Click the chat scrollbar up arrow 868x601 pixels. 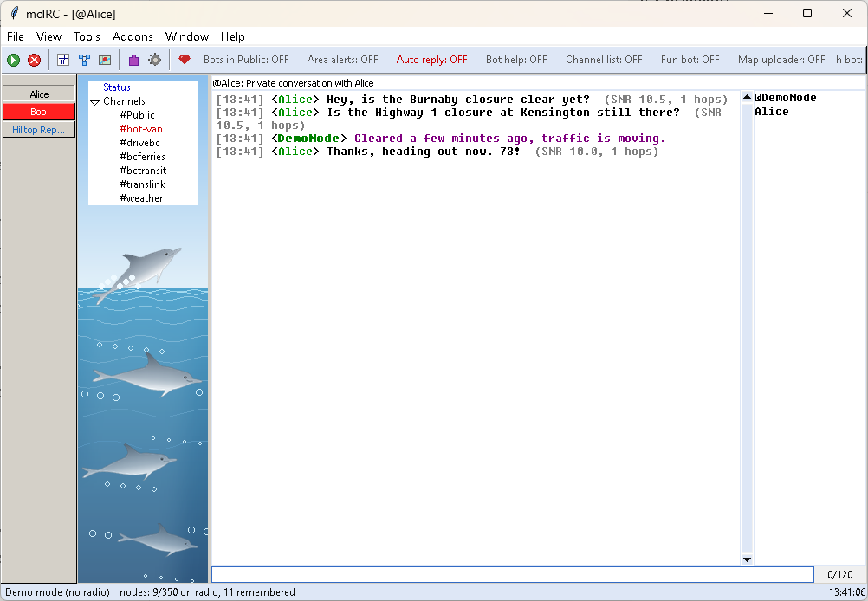[747, 97]
